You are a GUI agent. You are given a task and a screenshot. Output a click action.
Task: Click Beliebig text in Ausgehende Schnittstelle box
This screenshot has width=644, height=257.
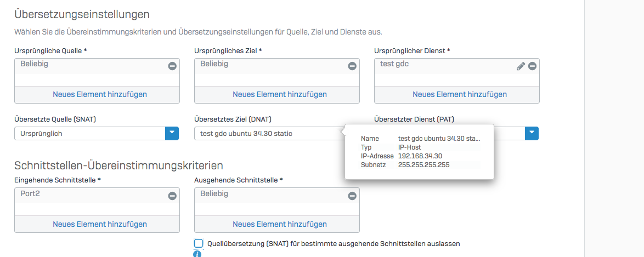coord(214,194)
